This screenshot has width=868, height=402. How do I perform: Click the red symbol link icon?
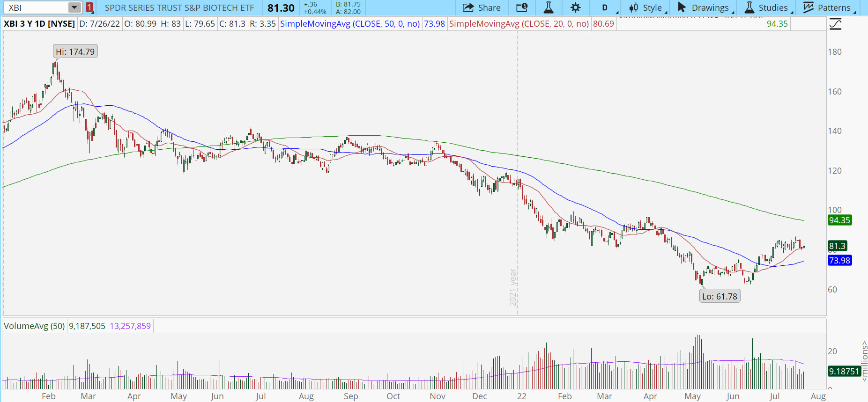[89, 7]
